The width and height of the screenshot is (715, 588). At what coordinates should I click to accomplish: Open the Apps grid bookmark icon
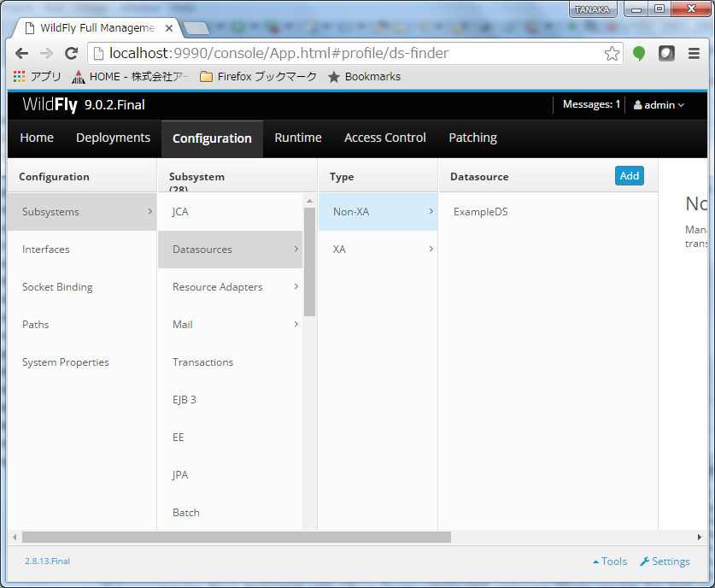click(20, 77)
